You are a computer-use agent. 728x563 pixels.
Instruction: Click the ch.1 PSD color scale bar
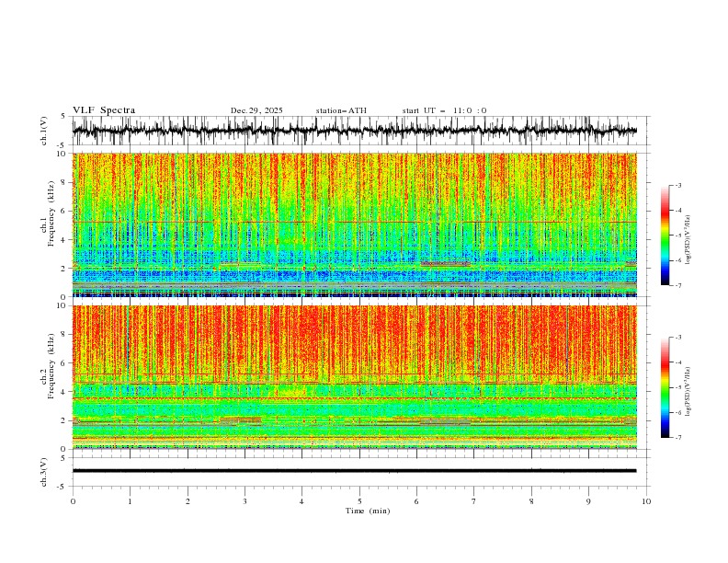(665, 235)
